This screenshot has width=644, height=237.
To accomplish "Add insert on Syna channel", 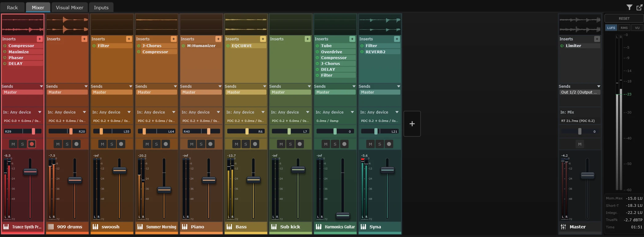I will [397, 39].
